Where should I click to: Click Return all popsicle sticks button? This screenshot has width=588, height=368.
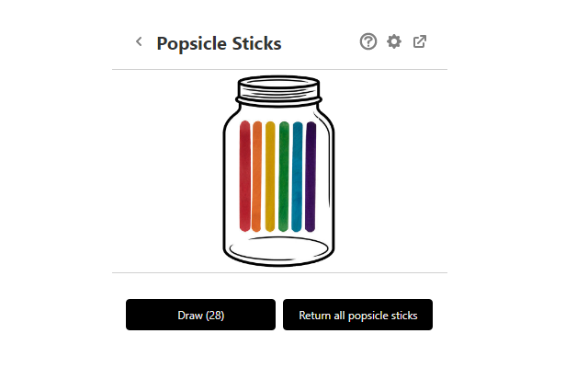coord(357,315)
